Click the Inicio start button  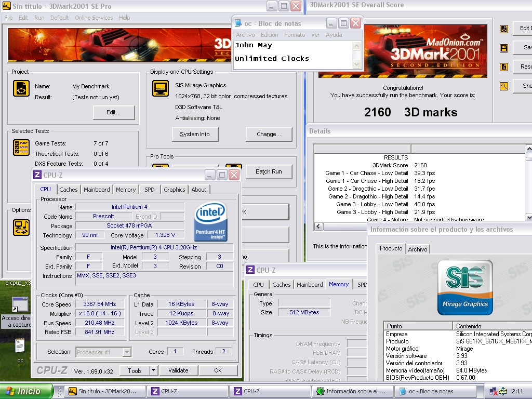point(26,391)
